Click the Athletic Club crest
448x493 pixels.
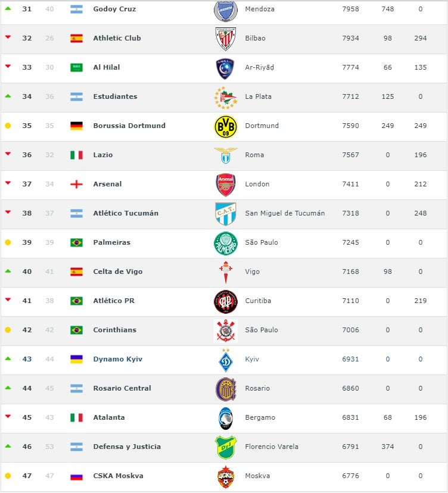(225, 39)
